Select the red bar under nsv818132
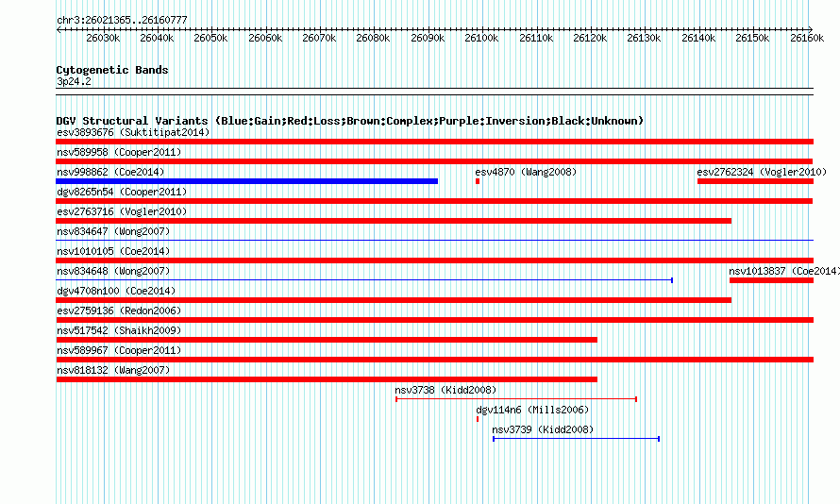Viewport: 840px width, 504px height. point(327,379)
